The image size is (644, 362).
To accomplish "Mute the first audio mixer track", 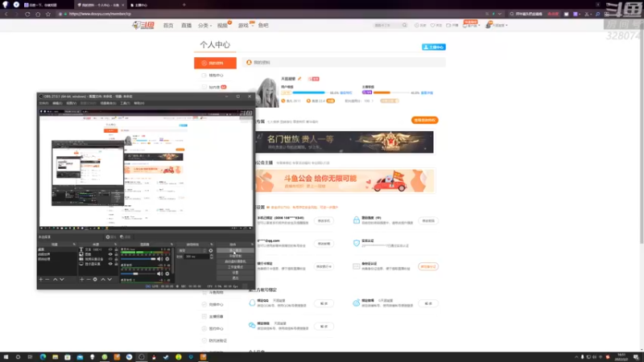I will (159, 259).
